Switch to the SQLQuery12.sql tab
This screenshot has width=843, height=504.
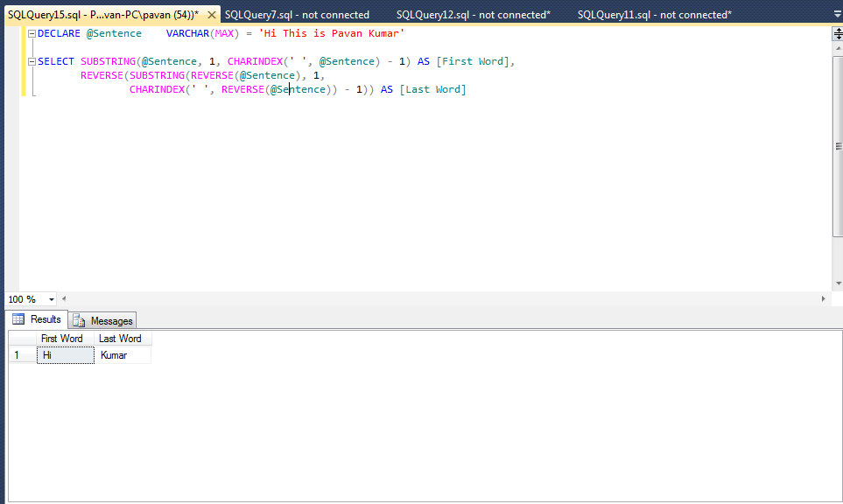473,14
